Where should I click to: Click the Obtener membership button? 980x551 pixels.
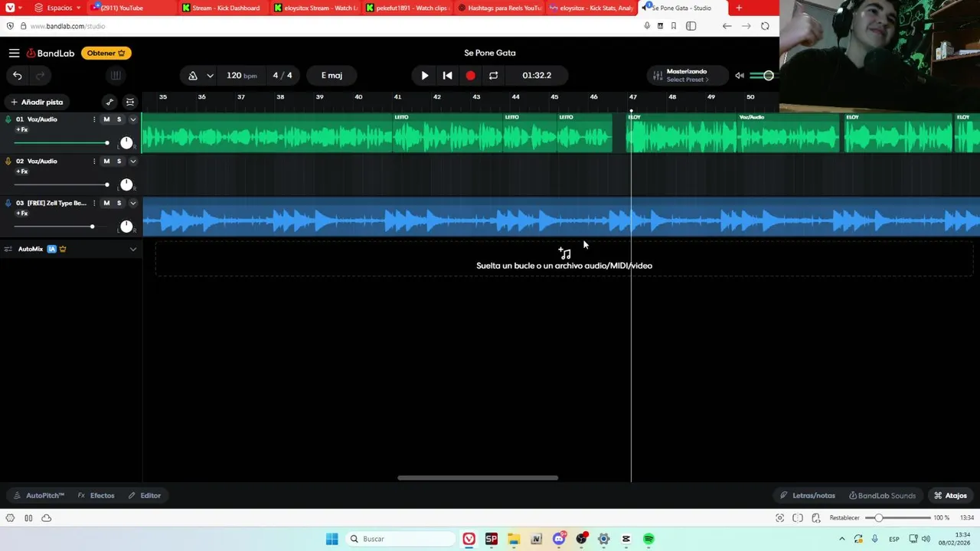tap(106, 53)
